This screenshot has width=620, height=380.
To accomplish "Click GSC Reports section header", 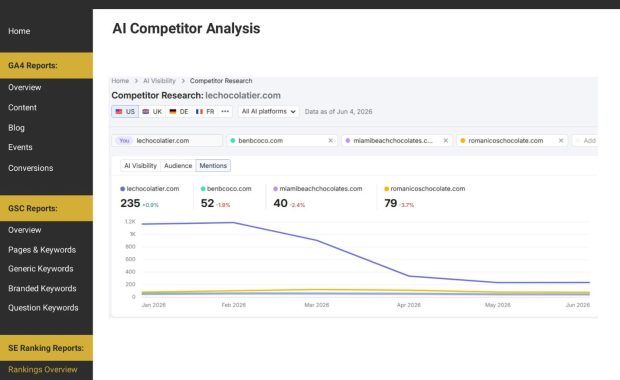I will 46,208.
